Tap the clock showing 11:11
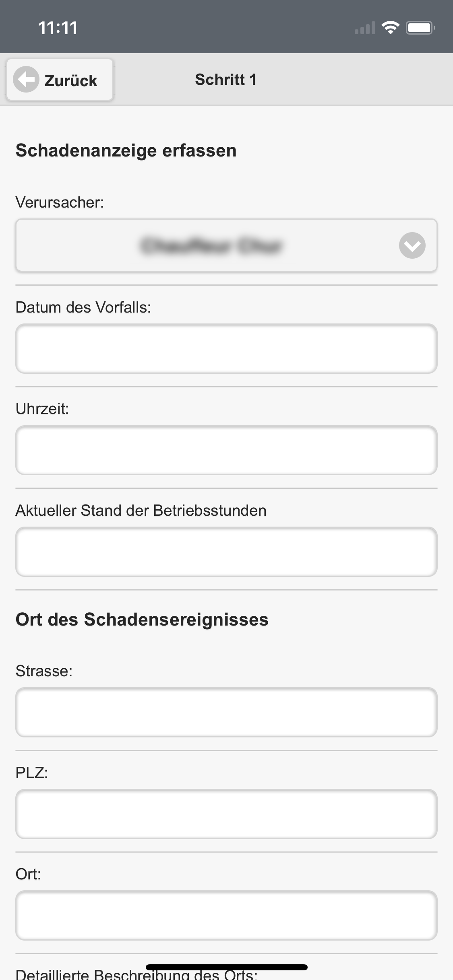453x980 pixels. 58,28
